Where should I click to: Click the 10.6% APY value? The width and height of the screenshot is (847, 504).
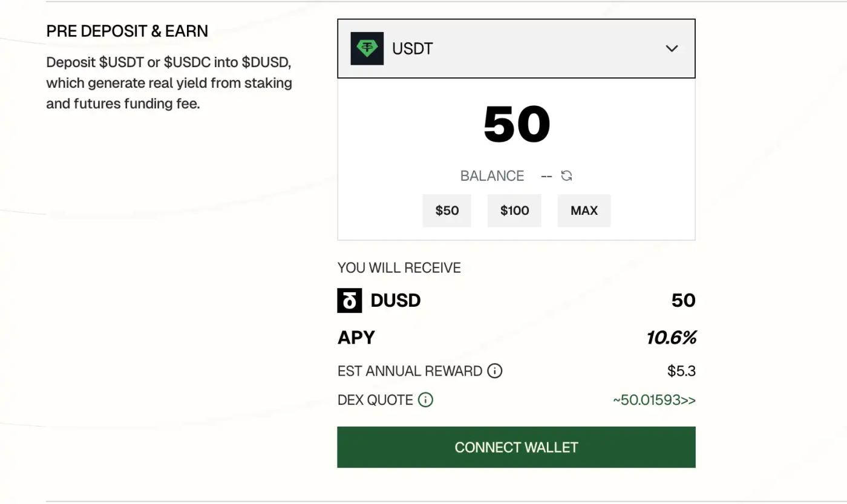671,338
